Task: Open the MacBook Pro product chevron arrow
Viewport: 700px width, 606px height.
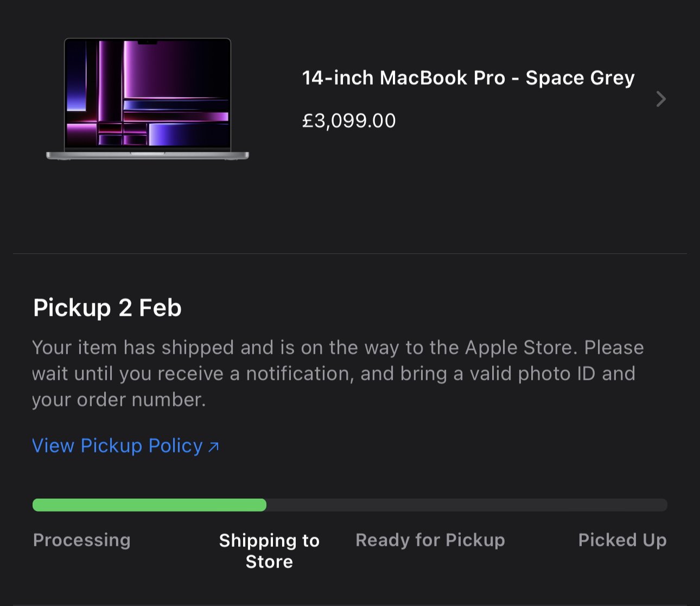Action: tap(660, 99)
